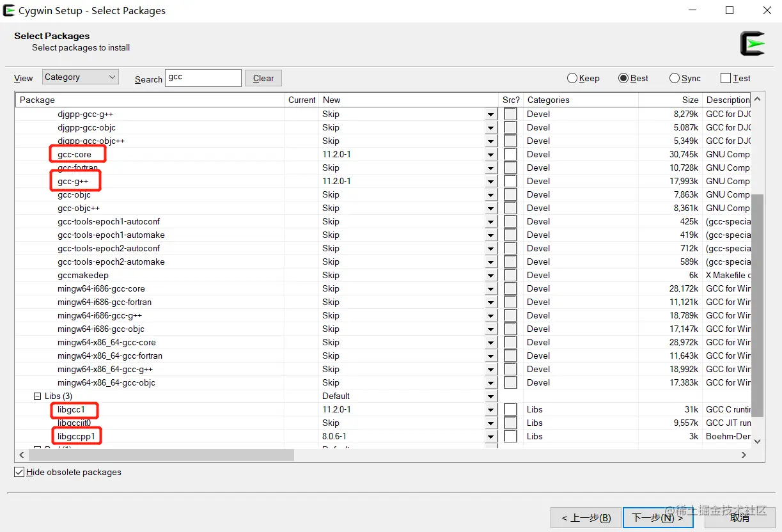Click the vertical scrollbar up arrow
This screenshot has width=782, height=532.
coord(757,99)
